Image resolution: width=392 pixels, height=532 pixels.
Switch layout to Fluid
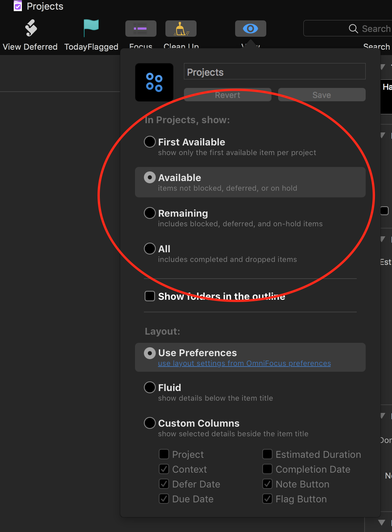click(150, 387)
